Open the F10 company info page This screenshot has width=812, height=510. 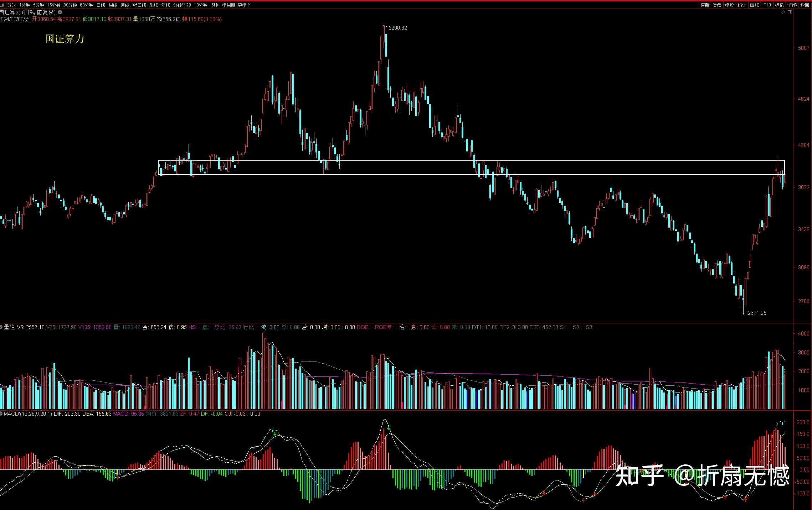coord(767,5)
